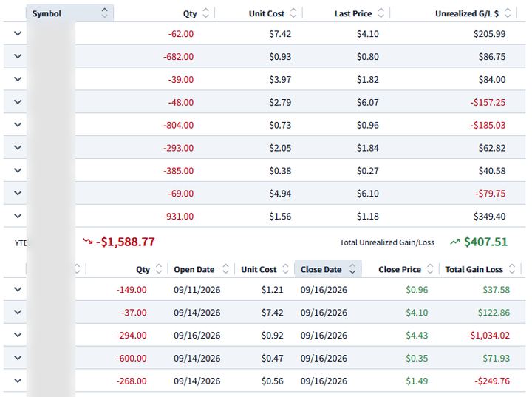This screenshot has height=397, width=532.
Task: Select the -$1,034.02 total loss cell
Action: pos(488,336)
